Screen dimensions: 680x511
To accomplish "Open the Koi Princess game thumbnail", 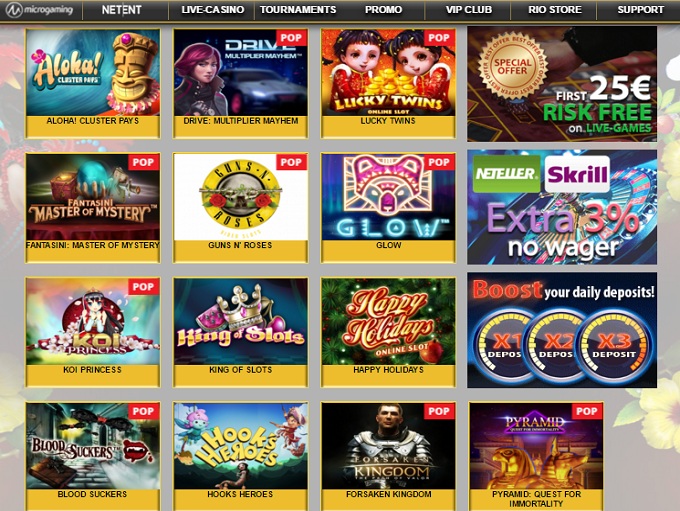I will tap(93, 321).
